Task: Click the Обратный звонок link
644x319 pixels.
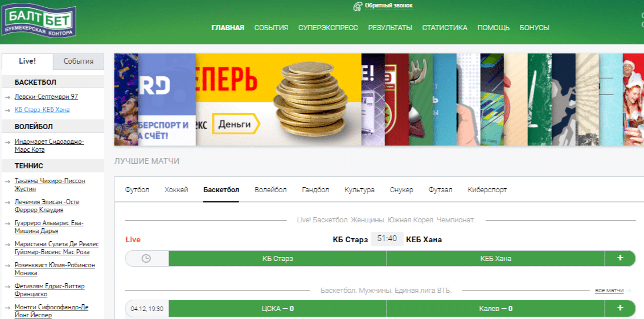Action: click(x=388, y=6)
